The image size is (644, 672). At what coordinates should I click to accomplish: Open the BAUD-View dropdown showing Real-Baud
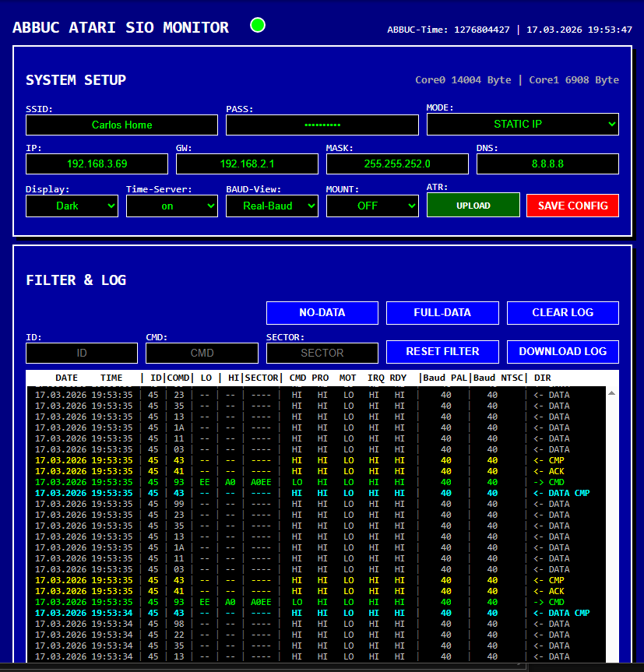pyautogui.click(x=272, y=205)
